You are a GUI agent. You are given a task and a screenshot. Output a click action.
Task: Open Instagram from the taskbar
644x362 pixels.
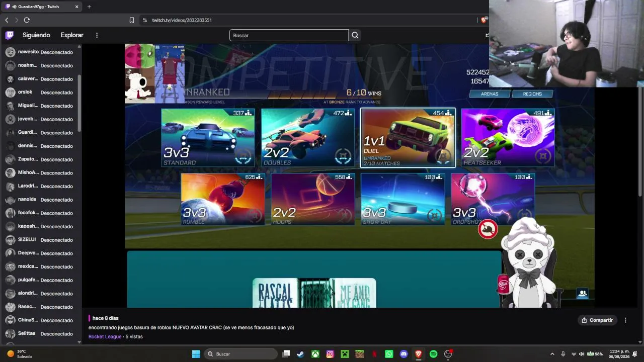click(330, 354)
